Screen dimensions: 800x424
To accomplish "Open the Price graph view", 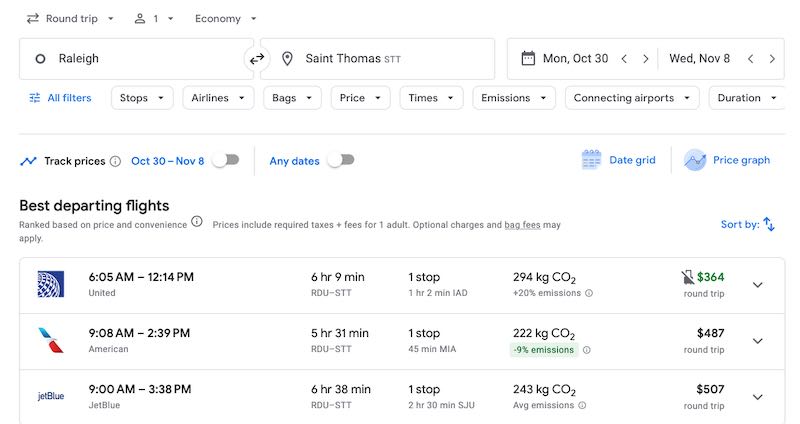I will point(727,160).
